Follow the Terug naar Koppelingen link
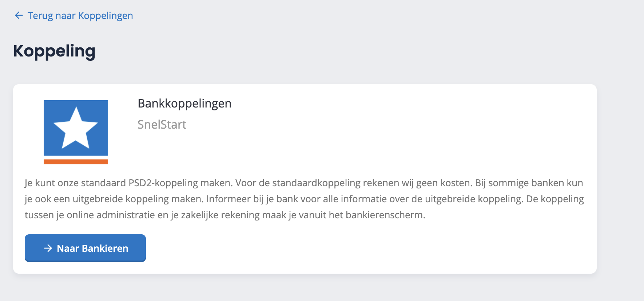This screenshot has width=644, height=301. [x=80, y=16]
